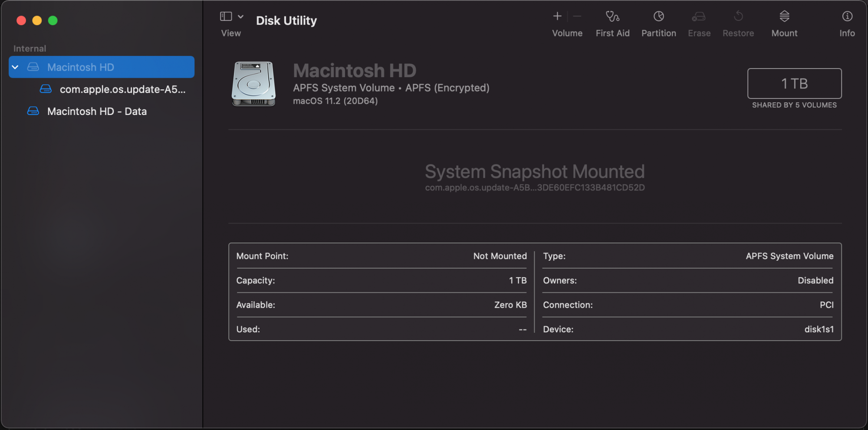Screen dimensions: 868x430
Task: Click the 'Internal' sidebar section header
Action: click(x=30, y=49)
